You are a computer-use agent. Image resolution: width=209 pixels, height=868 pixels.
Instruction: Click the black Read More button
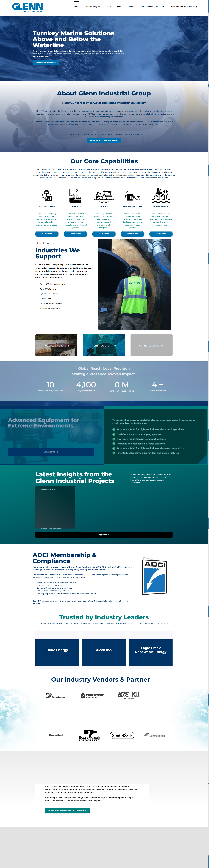click(104, 535)
